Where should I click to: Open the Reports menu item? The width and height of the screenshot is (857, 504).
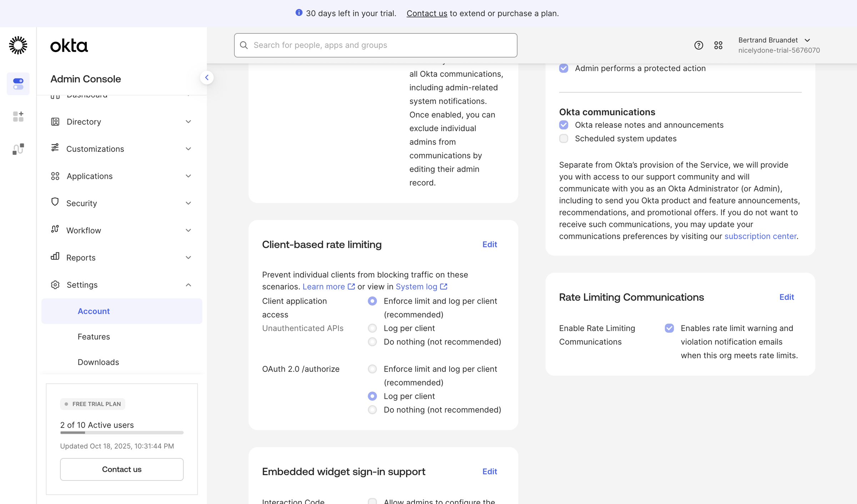coord(122,257)
